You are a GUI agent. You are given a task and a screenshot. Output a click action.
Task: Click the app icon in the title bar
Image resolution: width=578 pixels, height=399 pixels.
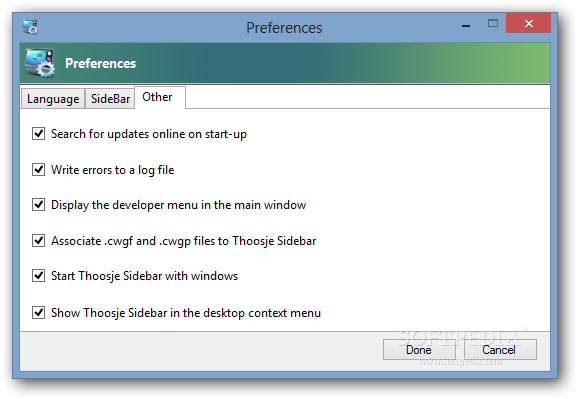(x=30, y=27)
